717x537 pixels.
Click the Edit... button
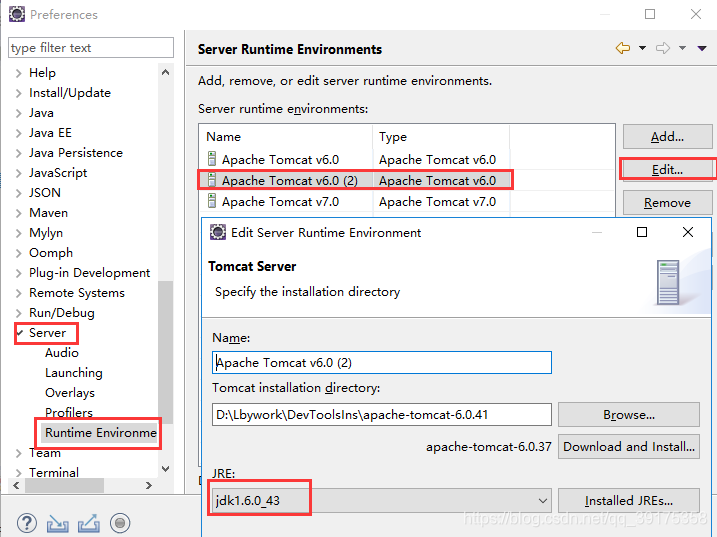[667, 170]
